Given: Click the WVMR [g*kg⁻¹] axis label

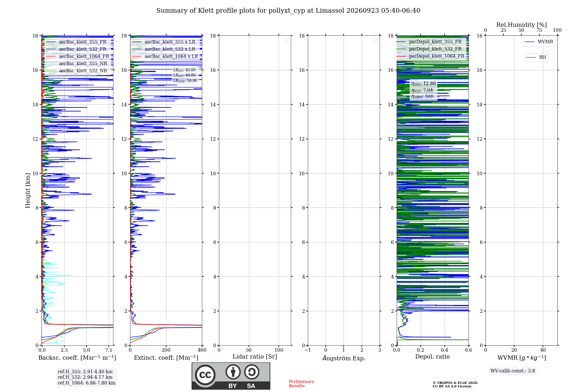Looking at the screenshot, I should click(x=522, y=358).
